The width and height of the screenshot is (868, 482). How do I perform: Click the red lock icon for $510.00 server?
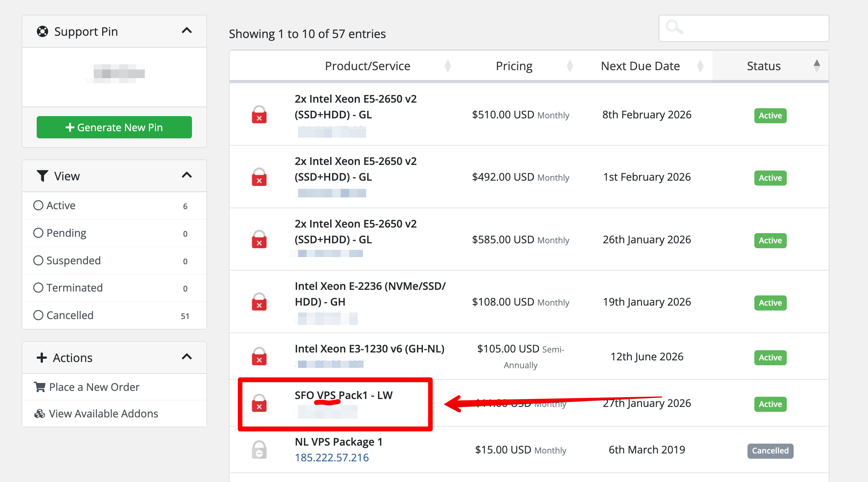click(259, 115)
